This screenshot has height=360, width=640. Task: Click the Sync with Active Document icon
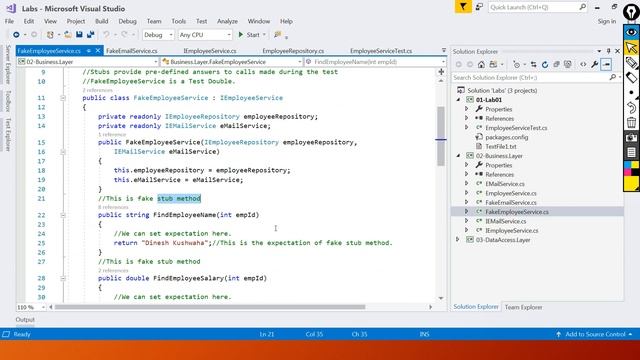point(533,64)
